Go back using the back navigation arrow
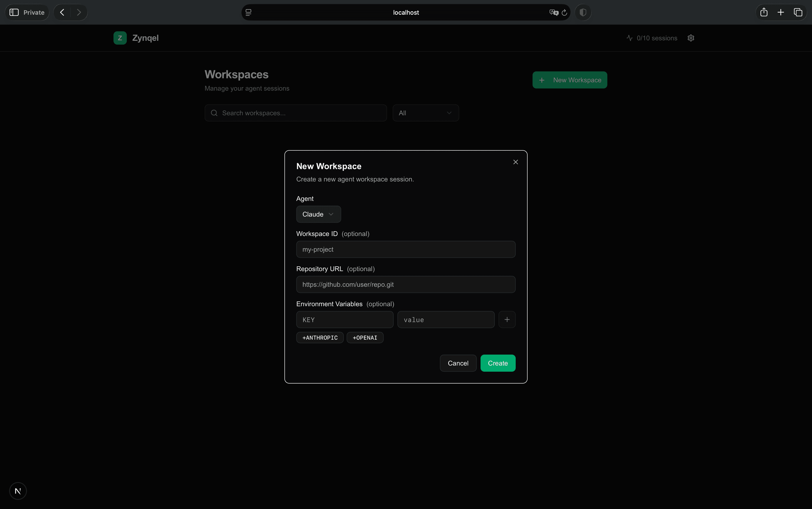The width and height of the screenshot is (812, 509). point(62,12)
